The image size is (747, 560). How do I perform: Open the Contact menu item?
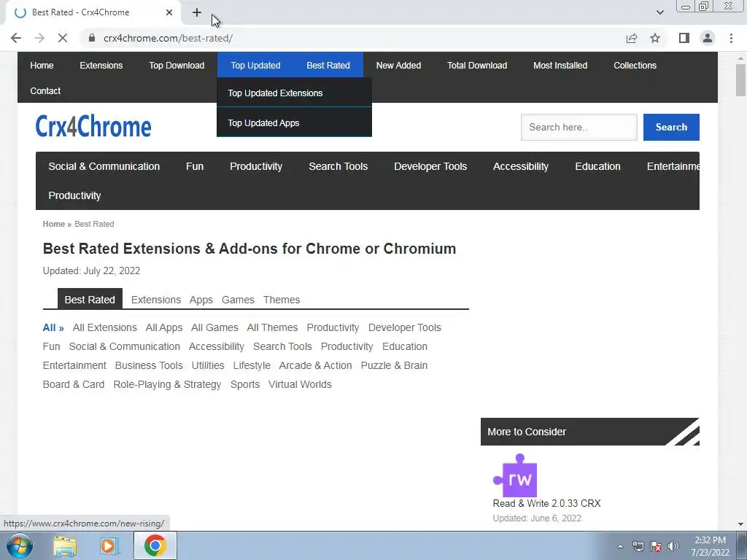click(45, 90)
